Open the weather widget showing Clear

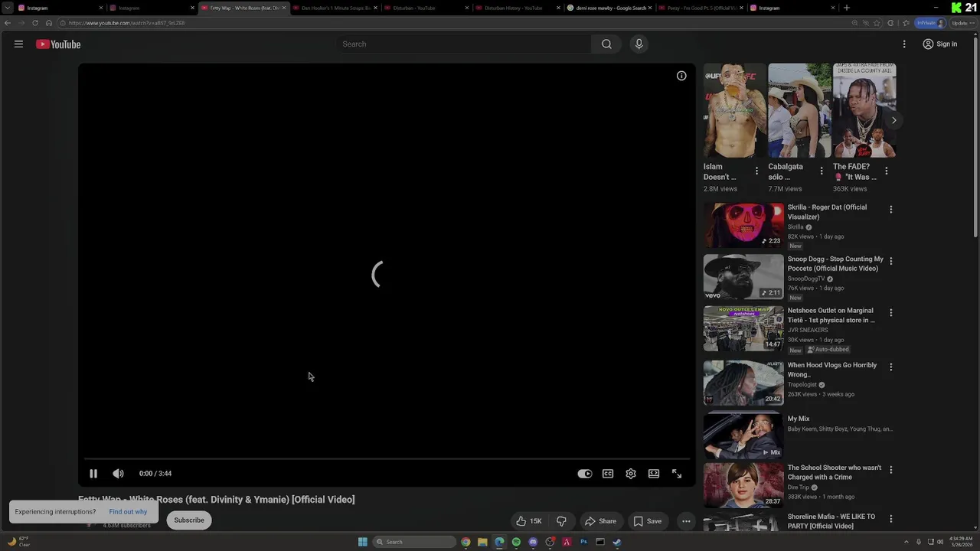tap(19, 542)
